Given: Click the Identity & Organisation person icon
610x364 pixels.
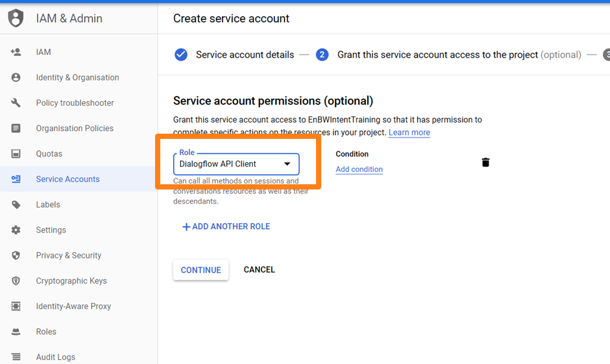Looking at the screenshot, I should [x=16, y=77].
